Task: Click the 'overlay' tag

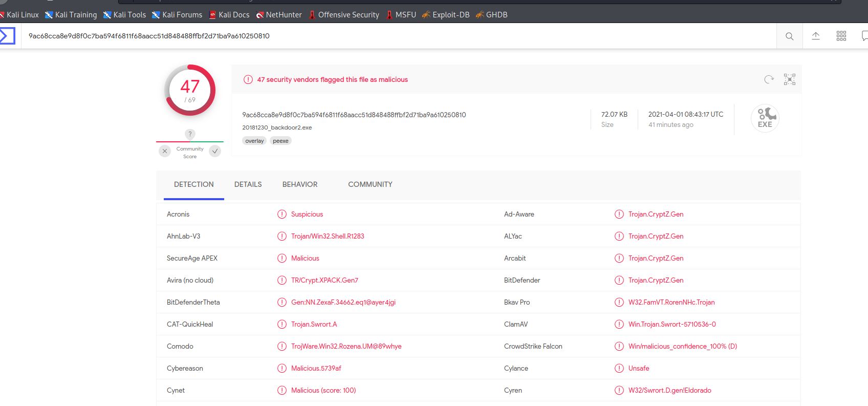Action: tap(254, 141)
